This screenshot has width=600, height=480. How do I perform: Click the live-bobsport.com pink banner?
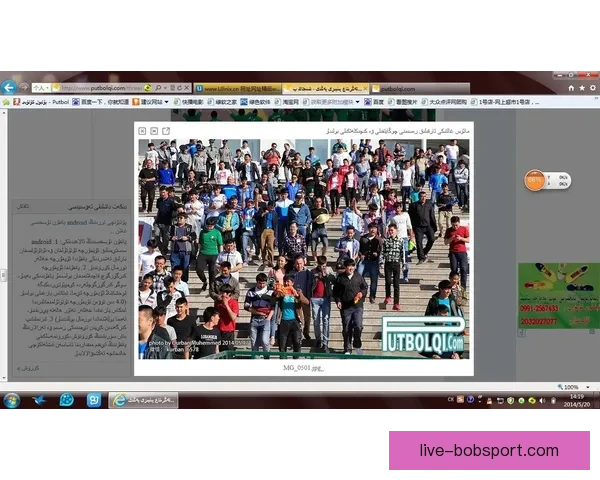(488, 449)
